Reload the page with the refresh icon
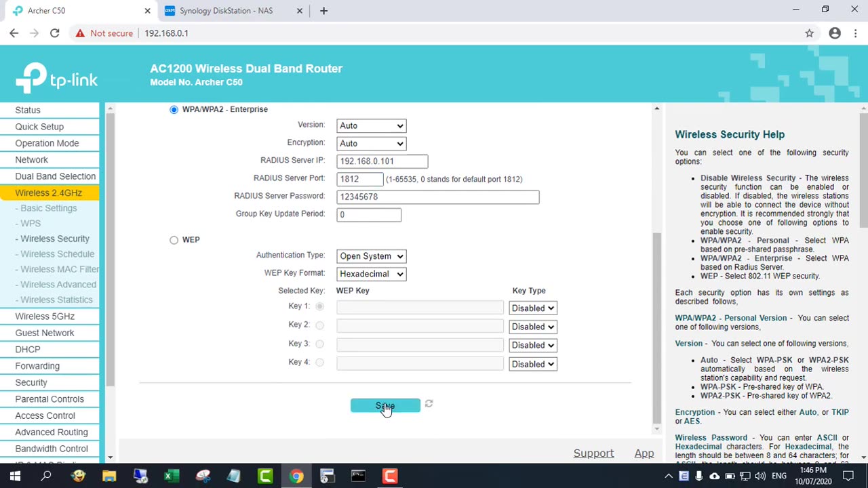 [55, 33]
